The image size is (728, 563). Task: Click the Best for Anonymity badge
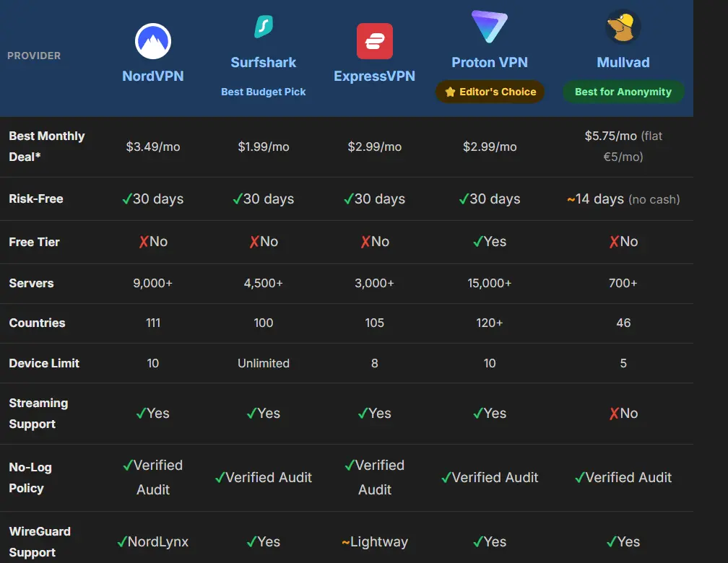tap(623, 92)
